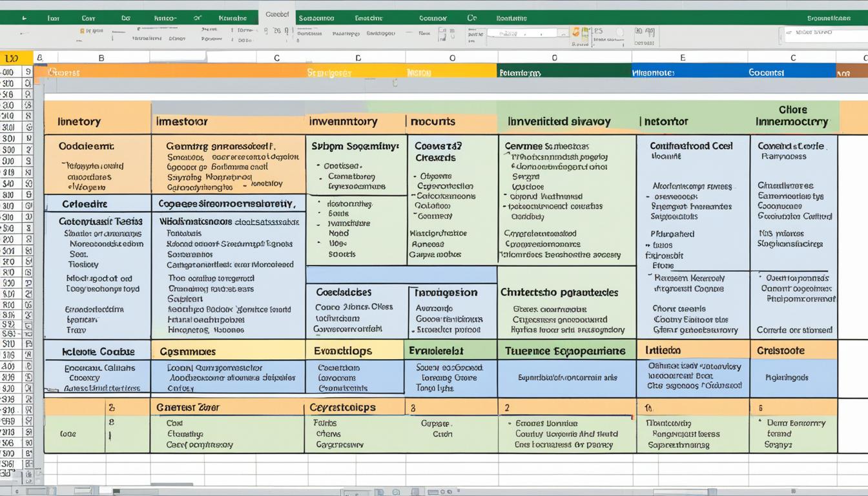Click the 'Generist Zaer' orange cell

tap(228, 408)
